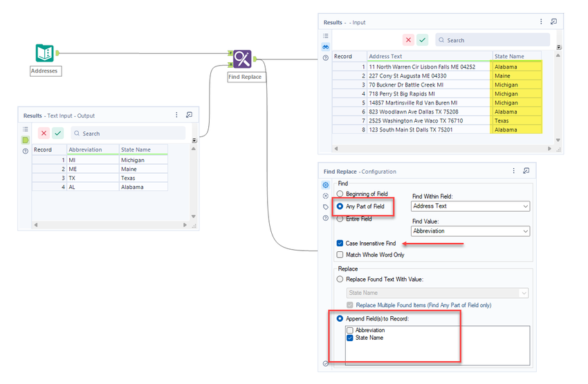Viewport: 588px width, 384px height.
Task: Select Append Field(s) to Record option
Action: point(340,318)
